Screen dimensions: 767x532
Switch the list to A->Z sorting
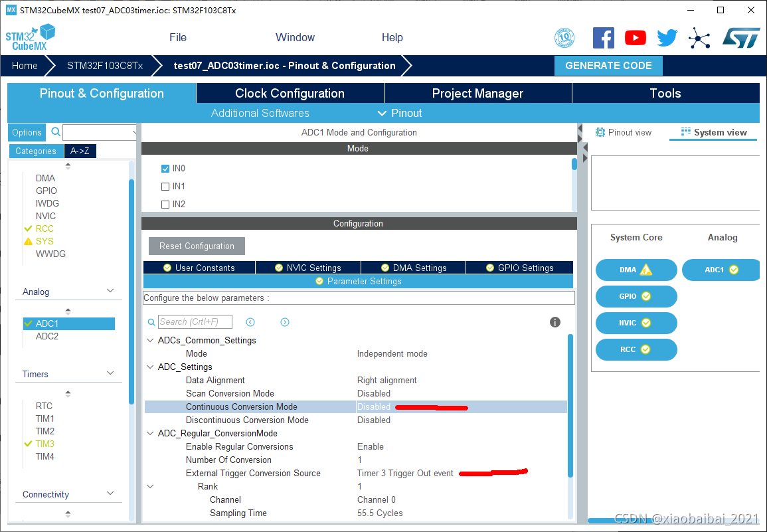(80, 151)
